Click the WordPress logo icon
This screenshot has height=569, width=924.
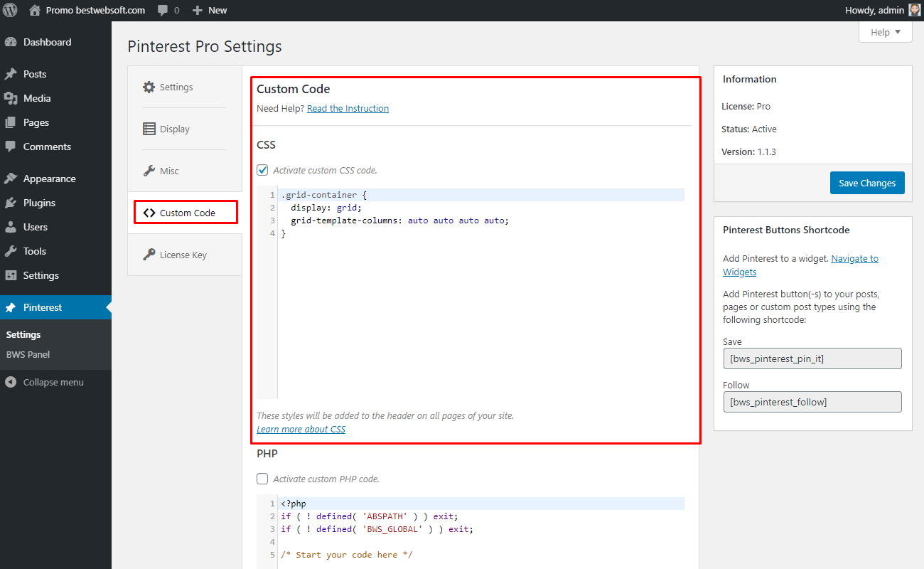[x=11, y=11]
